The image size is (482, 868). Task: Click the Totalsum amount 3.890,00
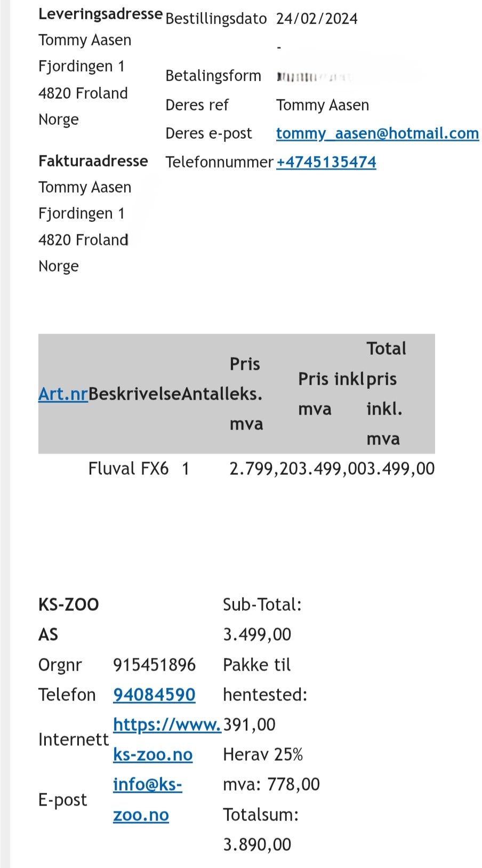point(257,845)
